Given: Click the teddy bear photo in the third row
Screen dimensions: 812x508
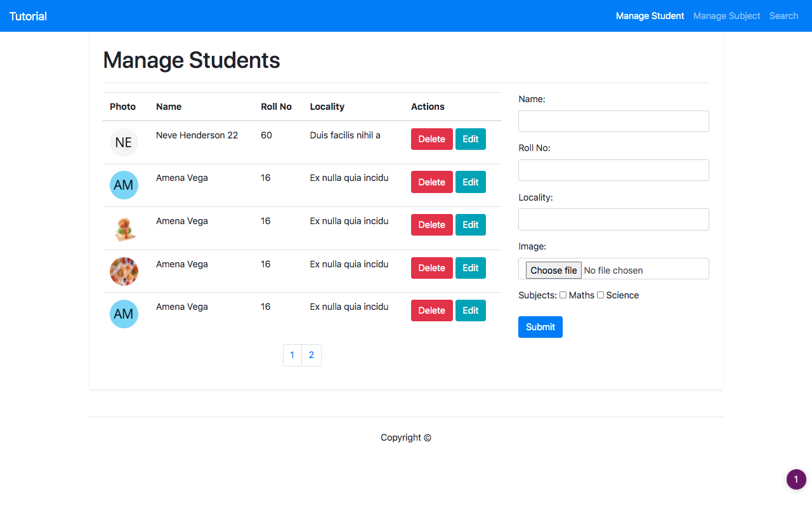Looking at the screenshot, I should coord(124,228).
